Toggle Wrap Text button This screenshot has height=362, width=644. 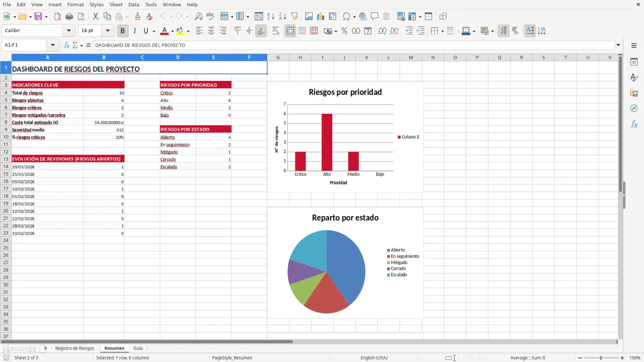pos(276,31)
